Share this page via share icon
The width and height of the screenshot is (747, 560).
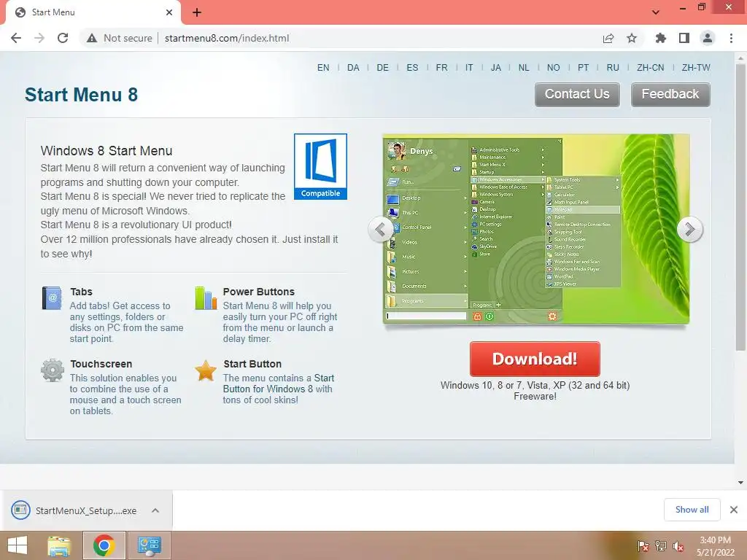pos(608,38)
